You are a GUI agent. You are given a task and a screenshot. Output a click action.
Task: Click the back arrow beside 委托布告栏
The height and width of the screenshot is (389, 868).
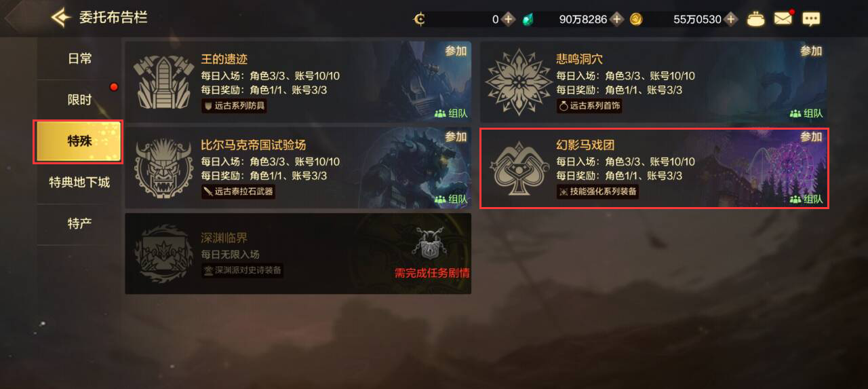(60, 18)
